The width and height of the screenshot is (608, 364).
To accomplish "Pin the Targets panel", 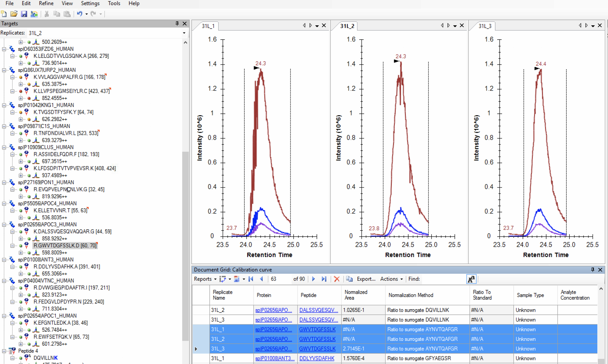I will click(177, 23).
